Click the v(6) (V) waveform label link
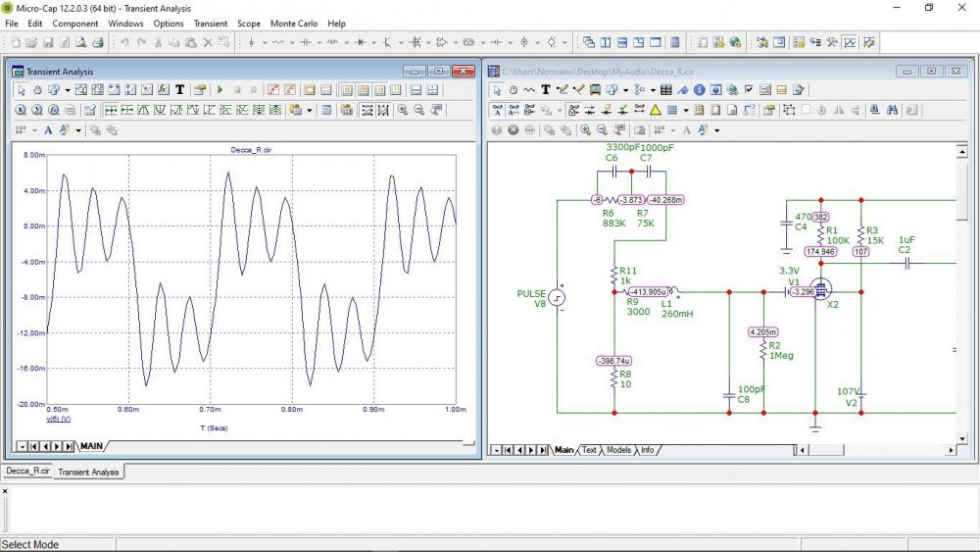This screenshot has height=552, width=980. pyautogui.click(x=59, y=418)
